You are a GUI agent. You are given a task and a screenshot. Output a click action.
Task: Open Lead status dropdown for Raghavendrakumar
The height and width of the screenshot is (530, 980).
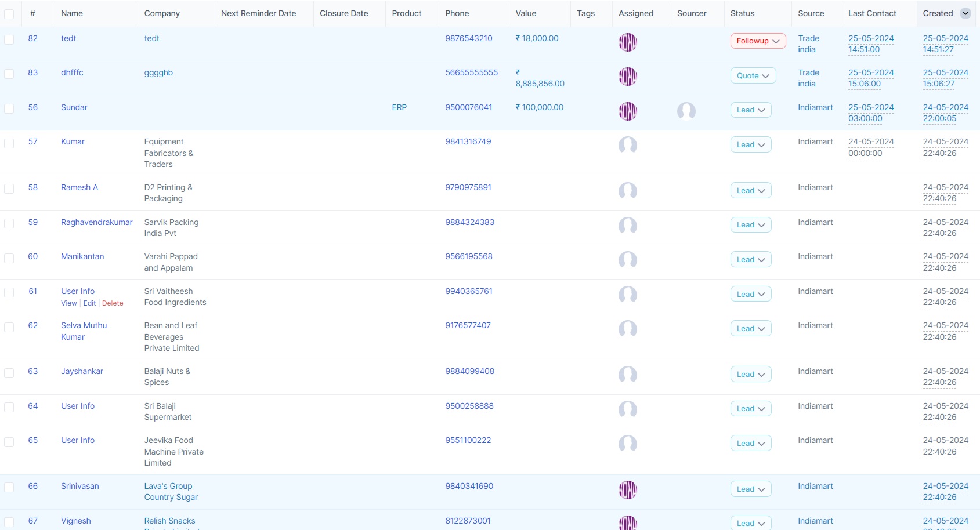click(x=750, y=225)
